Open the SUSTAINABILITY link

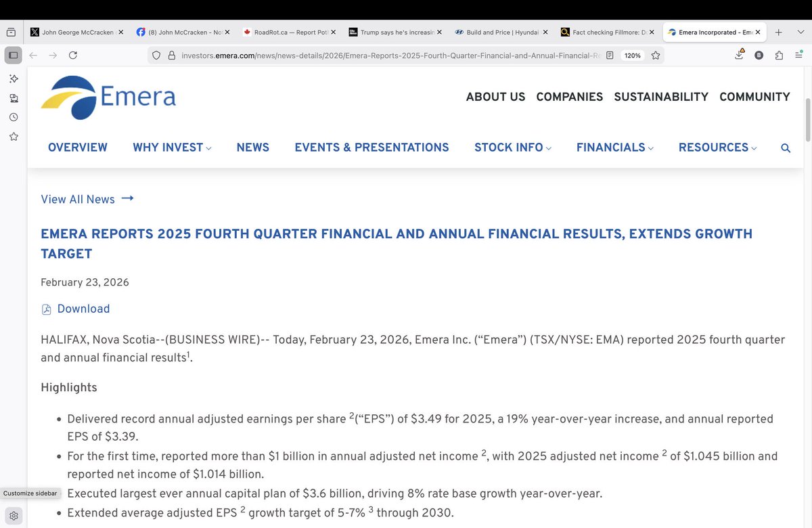pos(661,97)
